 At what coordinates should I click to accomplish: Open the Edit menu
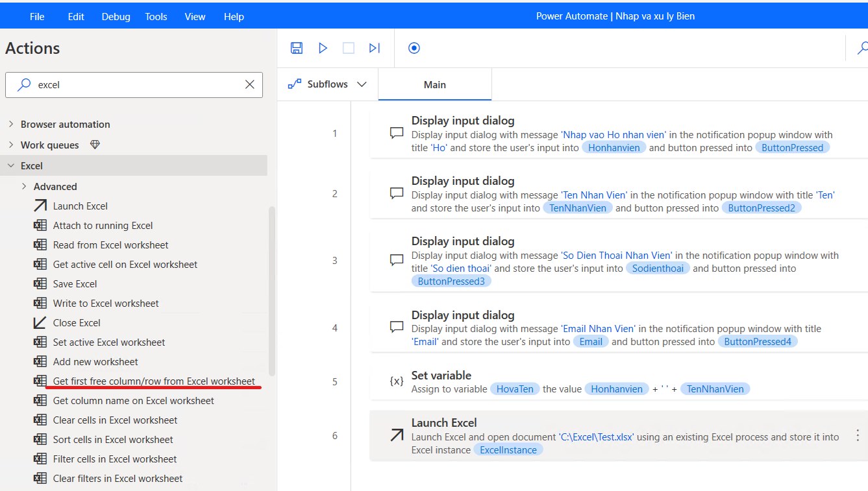[x=76, y=16]
